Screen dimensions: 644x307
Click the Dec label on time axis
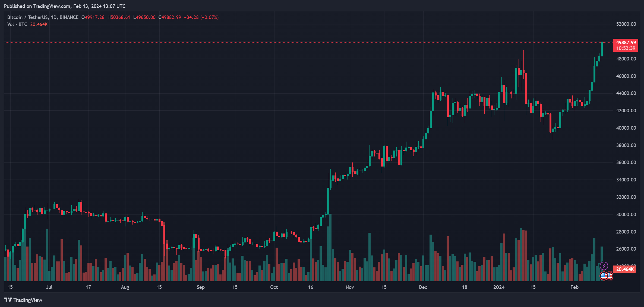pos(423,287)
